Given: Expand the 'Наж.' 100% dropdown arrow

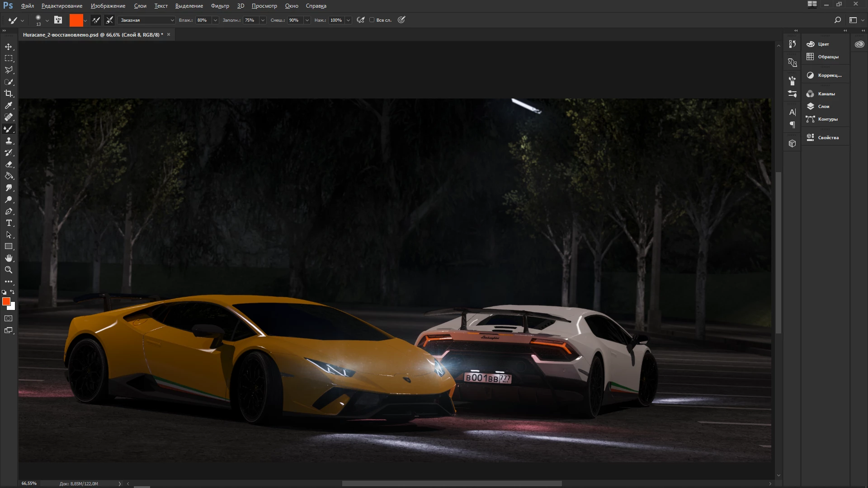Looking at the screenshot, I should (348, 20).
